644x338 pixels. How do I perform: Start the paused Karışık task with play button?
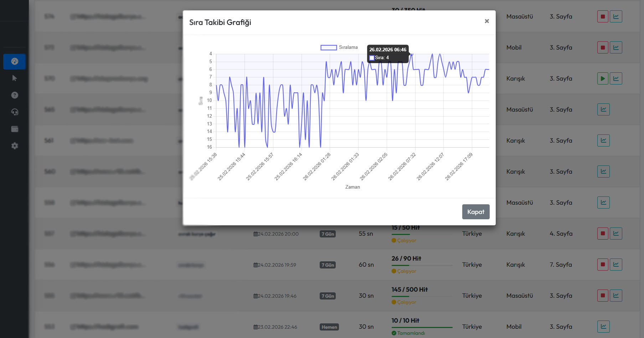pos(603,78)
